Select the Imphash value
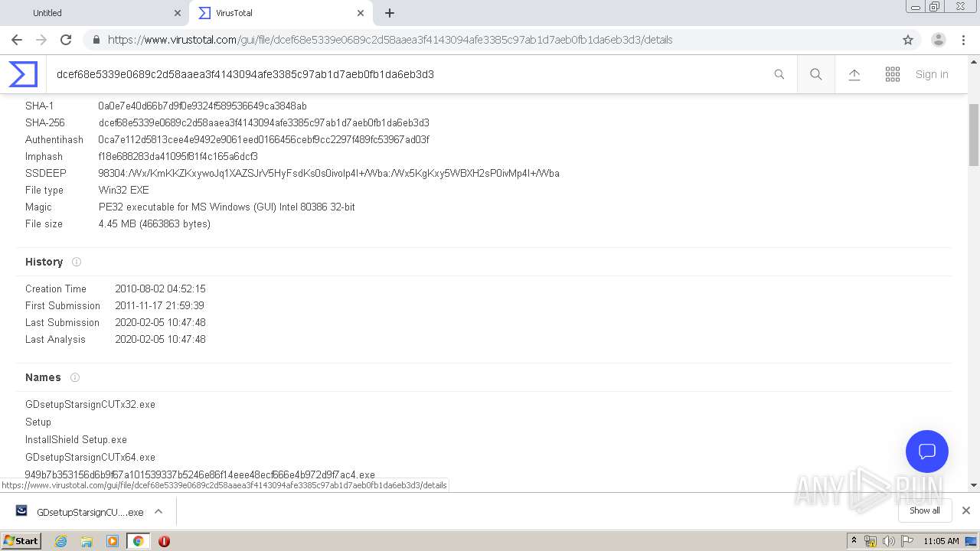 coord(178,156)
